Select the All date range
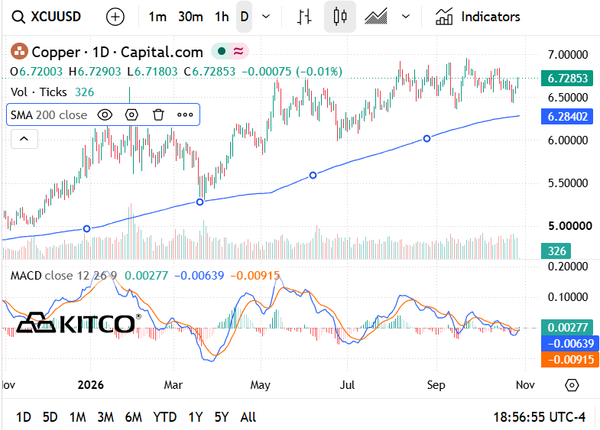 pos(248,417)
